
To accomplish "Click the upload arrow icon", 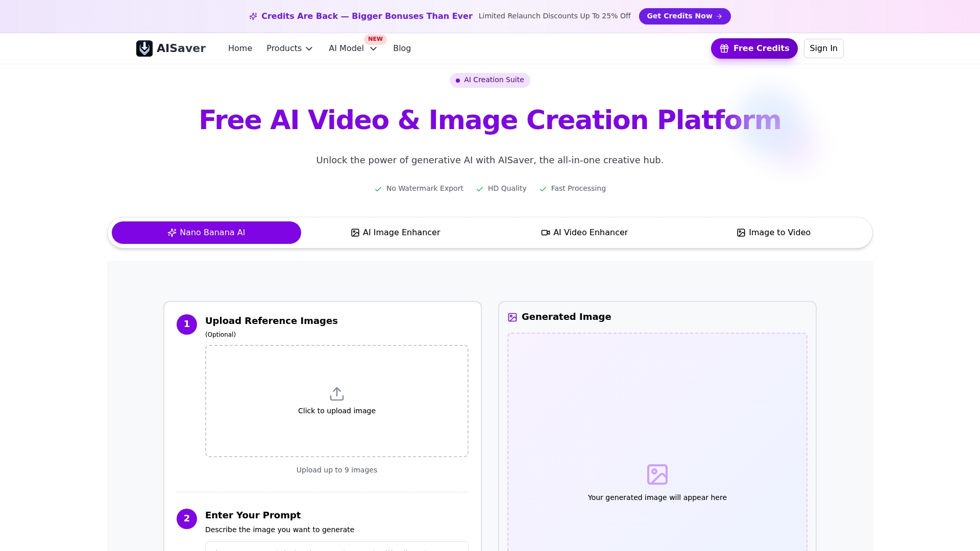I will coord(337,394).
